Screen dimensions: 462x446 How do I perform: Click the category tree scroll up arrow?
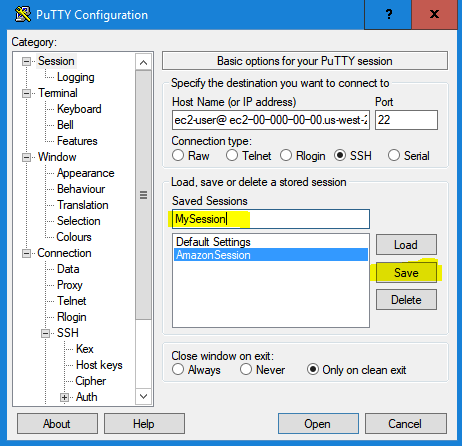(144, 62)
